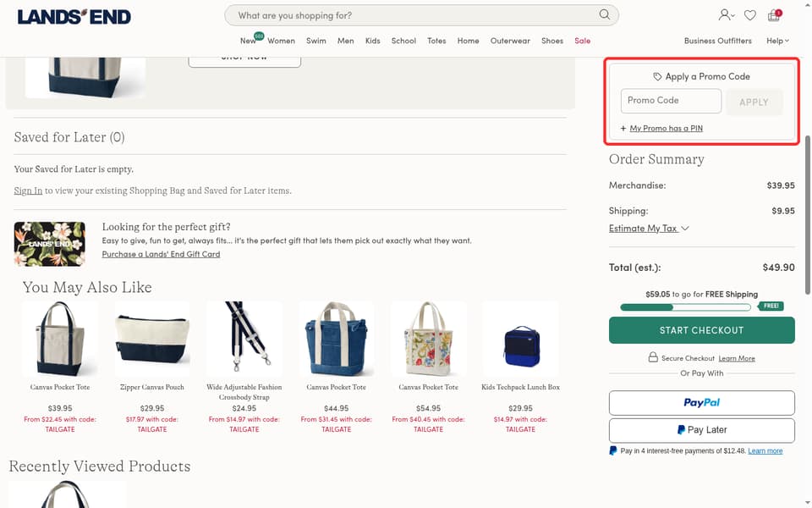Open the Home menu
The width and height of the screenshot is (812, 508).
coord(468,41)
